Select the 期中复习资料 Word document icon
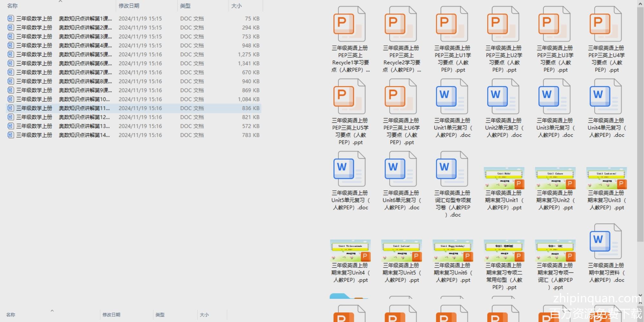644x322 pixels. 605,241
